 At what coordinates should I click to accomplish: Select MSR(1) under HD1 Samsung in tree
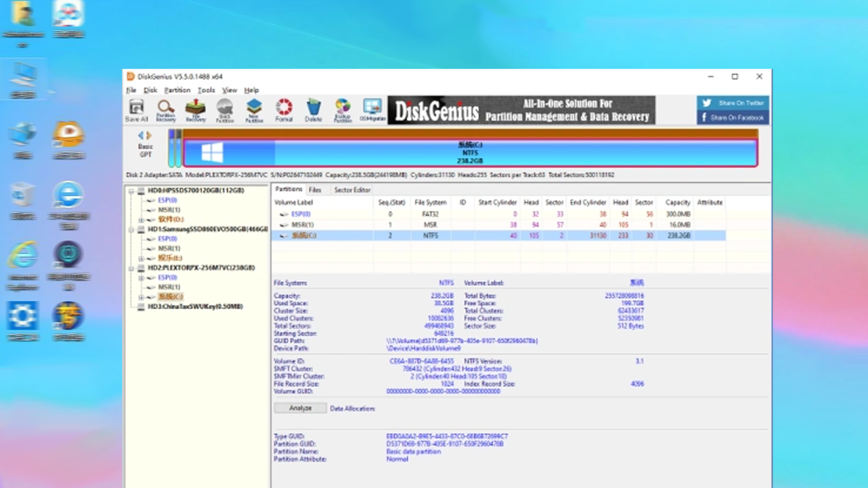click(x=169, y=248)
